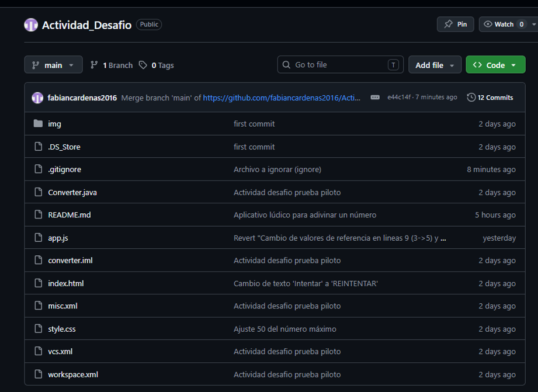Screen dimensions: 538x392
Task: Click the file icon beside workspace.xml
Action: [39, 374]
